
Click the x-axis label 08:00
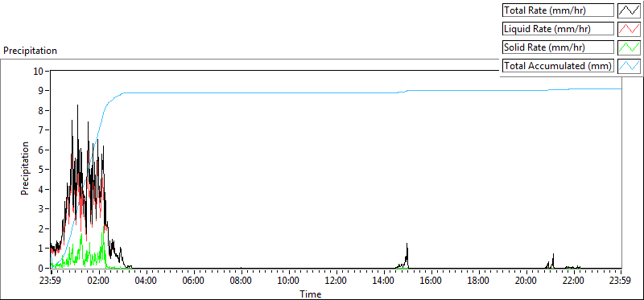(242, 282)
